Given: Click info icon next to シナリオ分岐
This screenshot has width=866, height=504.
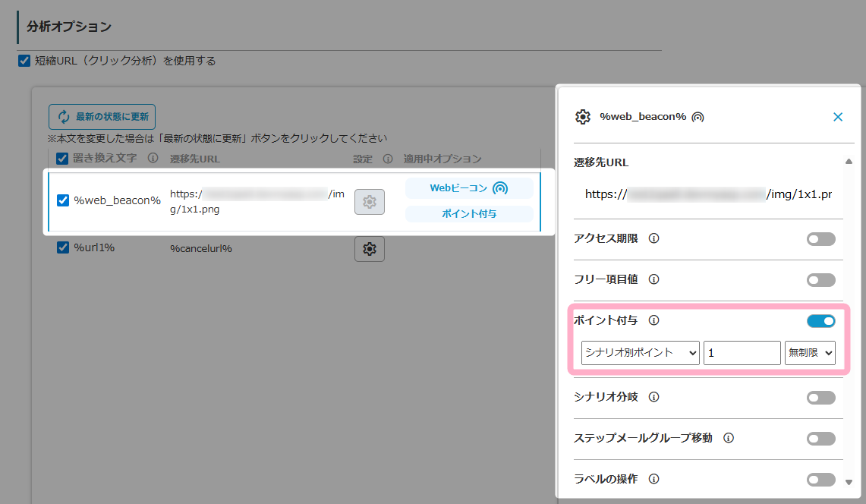Looking at the screenshot, I should tap(653, 397).
